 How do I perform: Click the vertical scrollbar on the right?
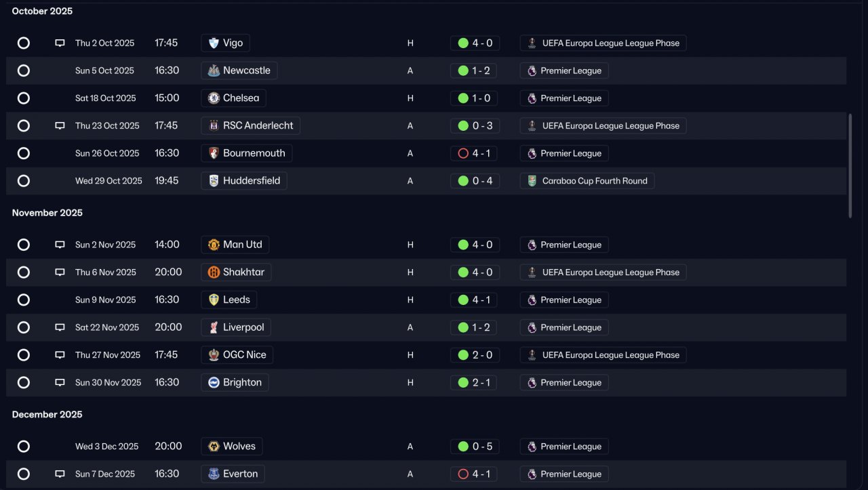coord(850,165)
